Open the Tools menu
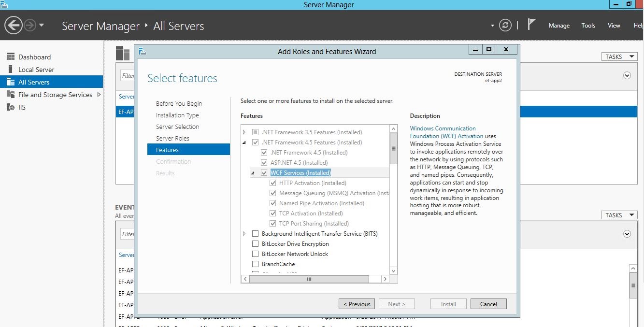This screenshot has width=644, height=327. (588, 26)
